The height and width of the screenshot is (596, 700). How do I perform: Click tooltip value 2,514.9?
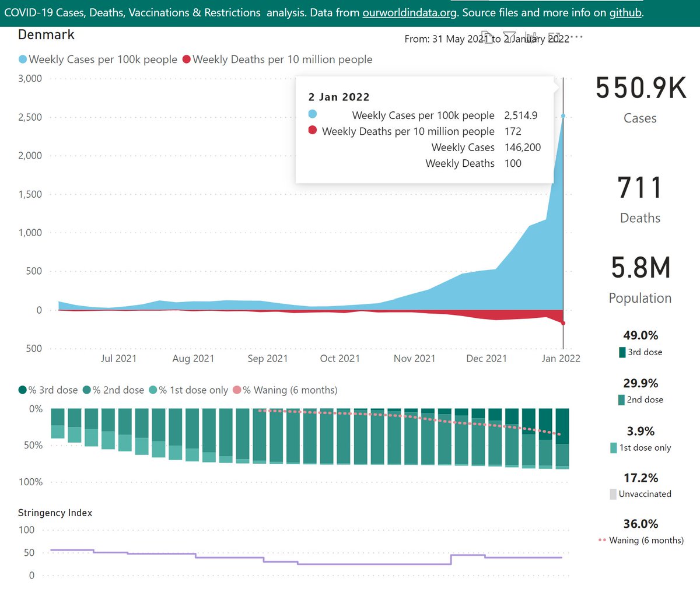[521, 115]
